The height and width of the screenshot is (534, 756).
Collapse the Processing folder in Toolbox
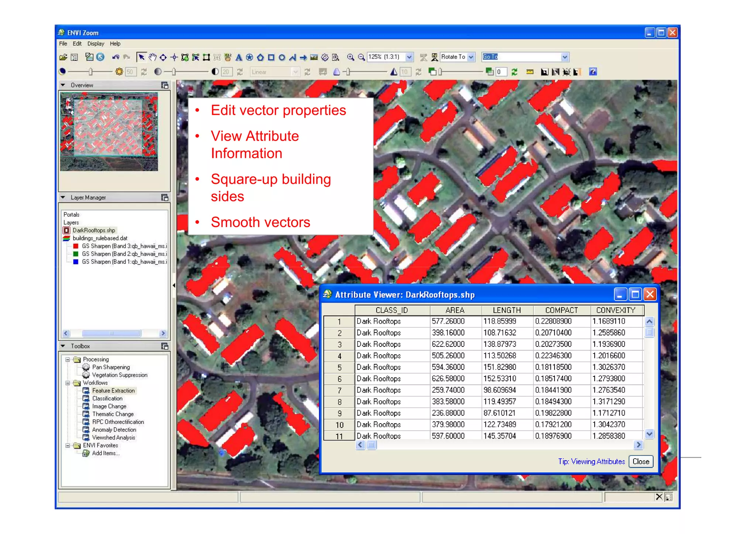(x=68, y=359)
